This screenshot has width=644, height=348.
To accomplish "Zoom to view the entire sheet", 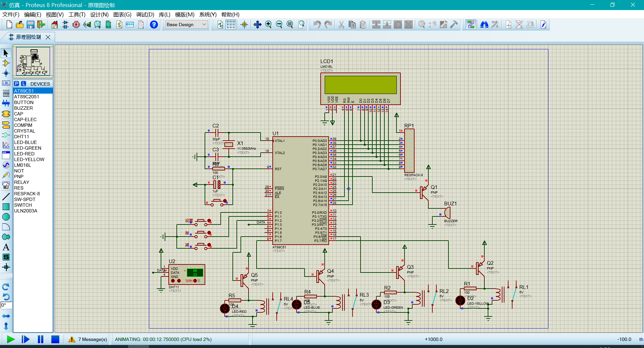I will pos(290,24).
